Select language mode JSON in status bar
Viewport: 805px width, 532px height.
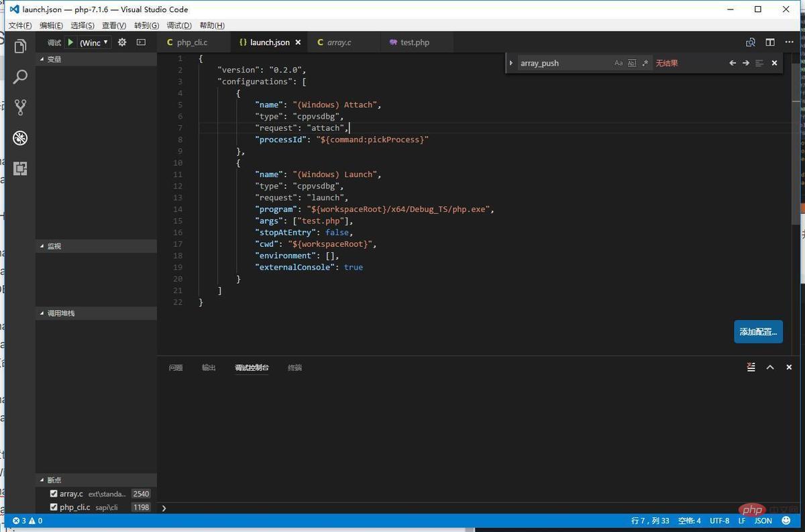(763, 521)
